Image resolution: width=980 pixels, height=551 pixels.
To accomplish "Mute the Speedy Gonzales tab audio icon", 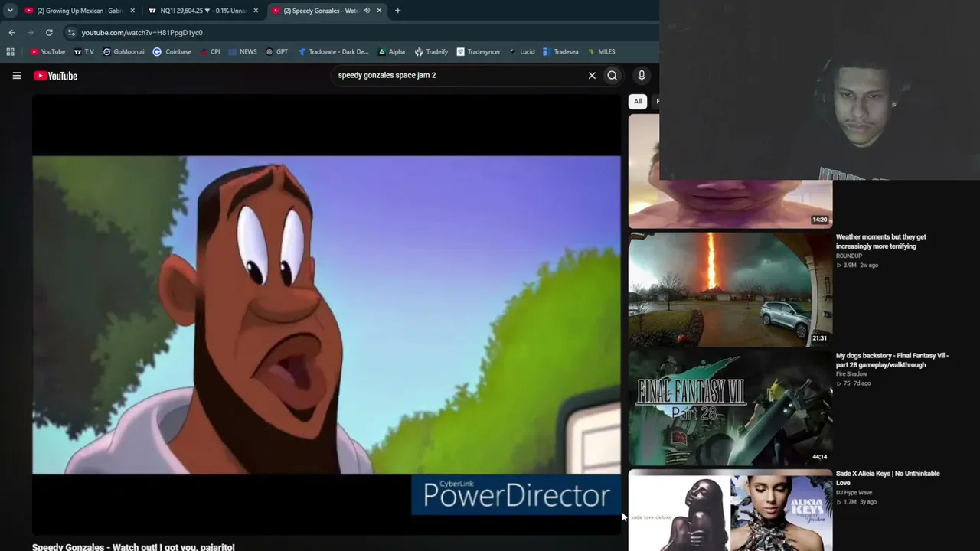I will coord(367,11).
